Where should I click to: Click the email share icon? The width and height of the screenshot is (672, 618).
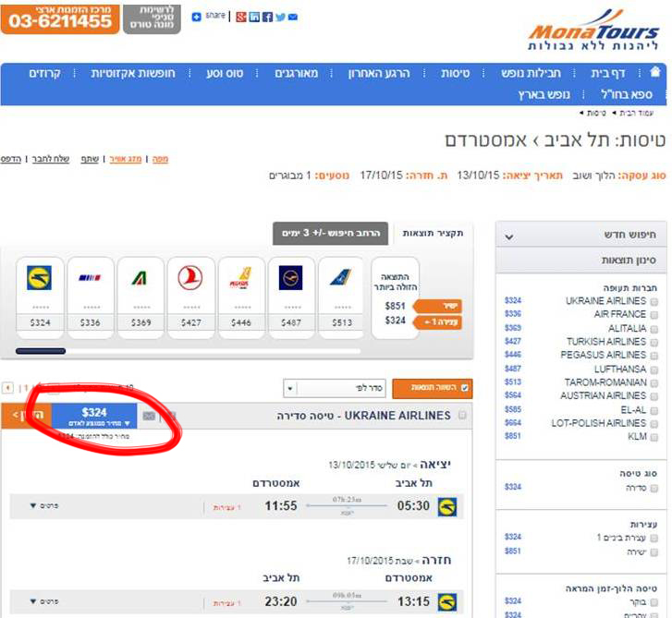[x=293, y=18]
